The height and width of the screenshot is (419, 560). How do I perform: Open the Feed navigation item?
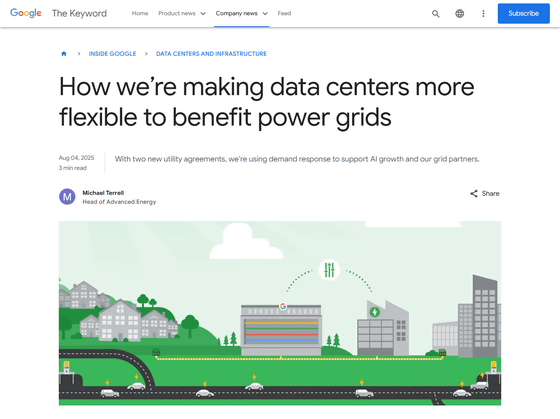[284, 13]
